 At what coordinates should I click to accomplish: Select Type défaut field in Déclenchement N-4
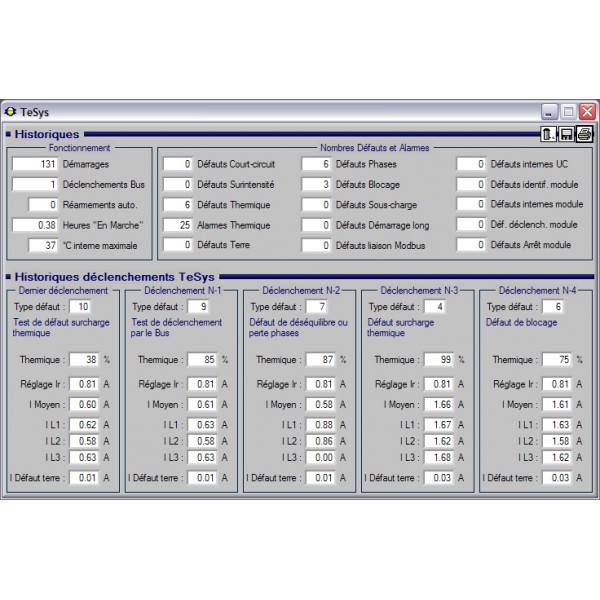tap(553, 307)
